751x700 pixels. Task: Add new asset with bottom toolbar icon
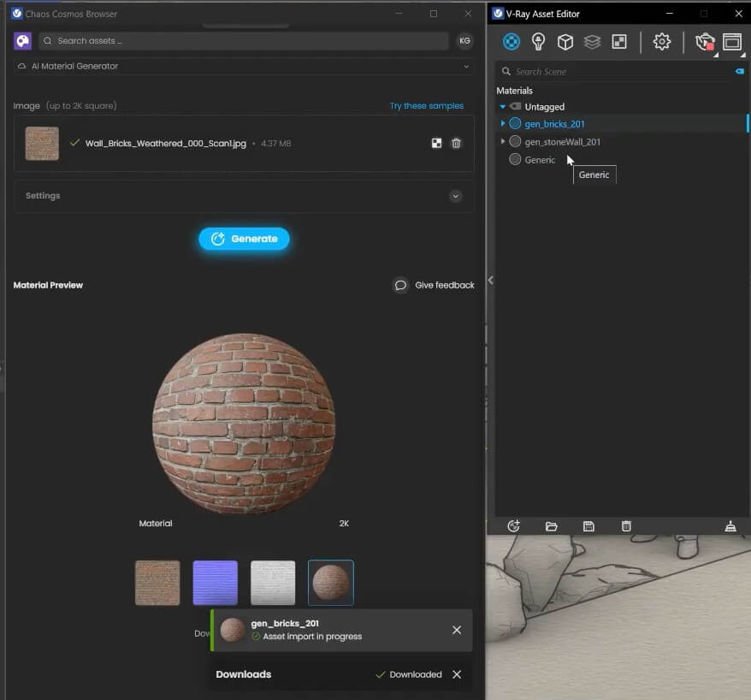pyautogui.click(x=513, y=526)
